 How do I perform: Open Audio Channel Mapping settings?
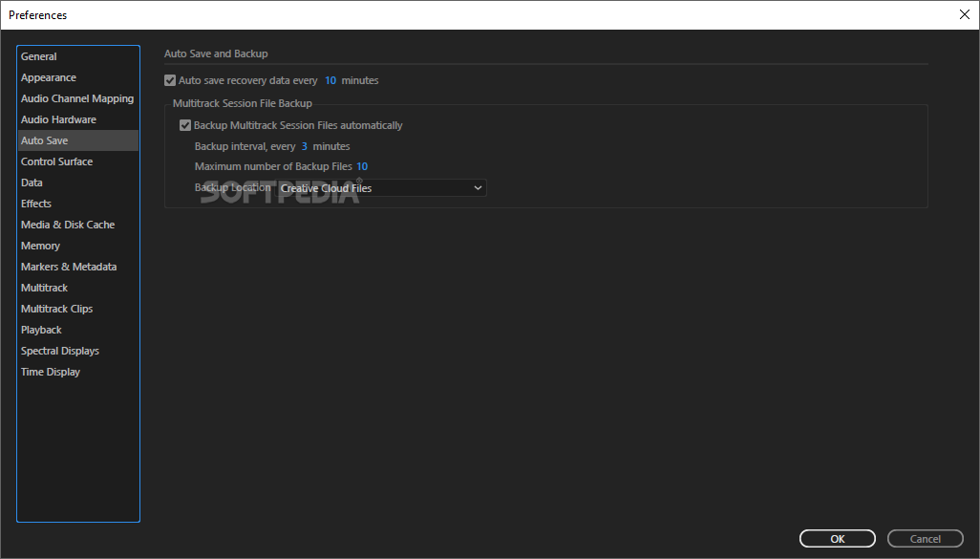pyautogui.click(x=78, y=98)
